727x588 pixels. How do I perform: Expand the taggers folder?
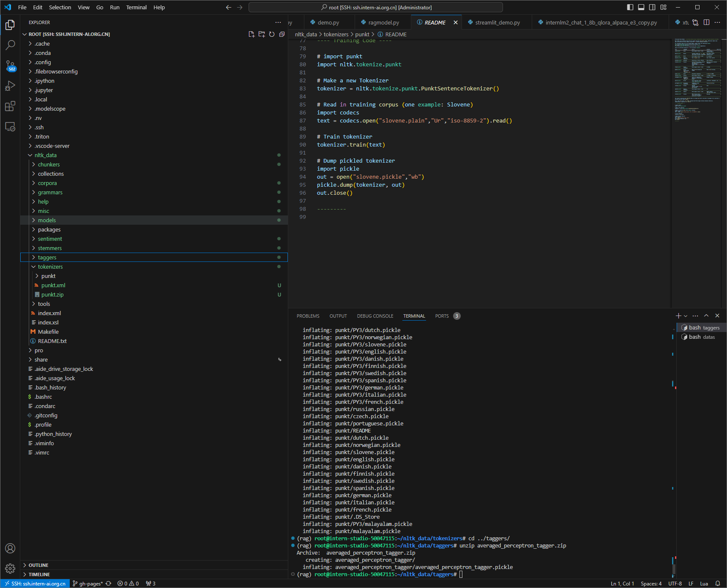47,257
